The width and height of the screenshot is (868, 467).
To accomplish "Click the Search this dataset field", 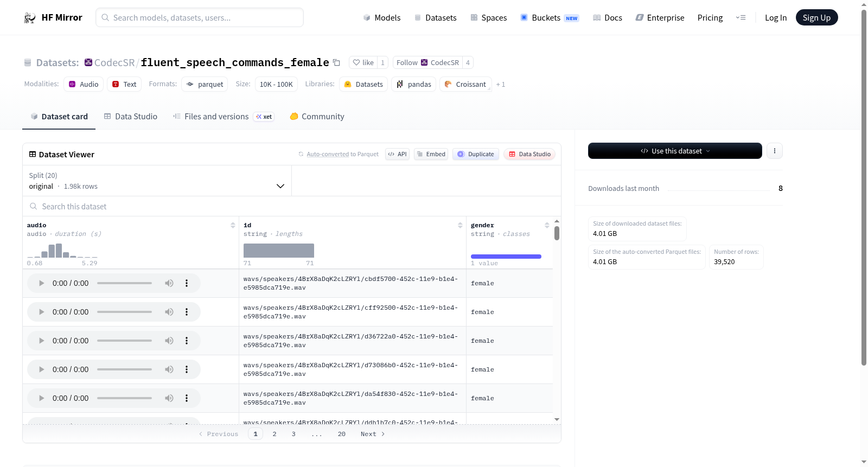I will click(292, 207).
